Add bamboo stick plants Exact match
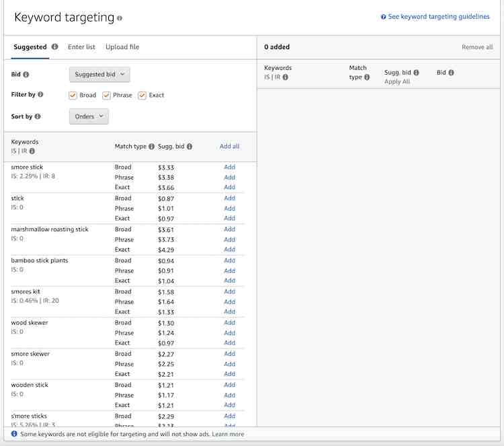504x446 pixels. tap(230, 281)
